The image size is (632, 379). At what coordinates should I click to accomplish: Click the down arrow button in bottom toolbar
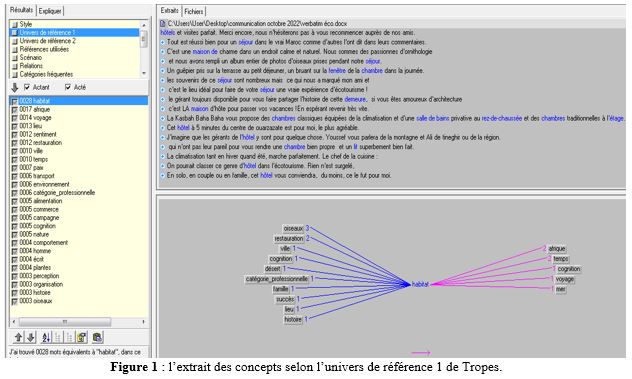coord(31,337)
